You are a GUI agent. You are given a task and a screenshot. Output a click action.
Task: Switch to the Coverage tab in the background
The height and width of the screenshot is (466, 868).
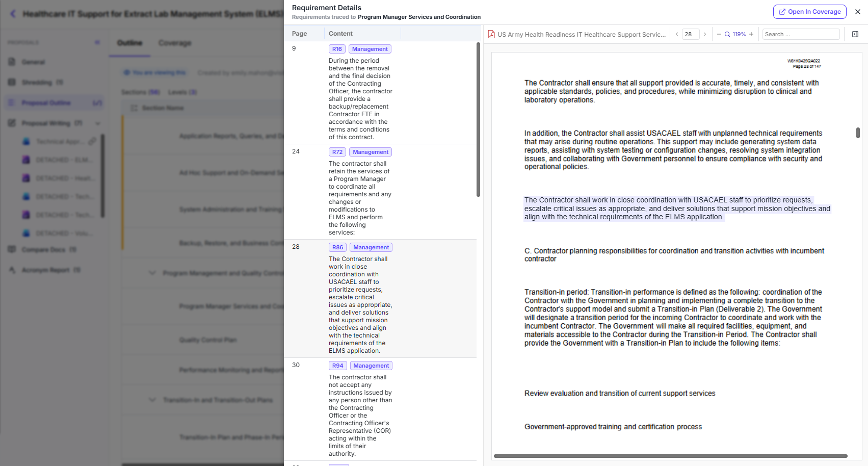click(x=175, y=43)
